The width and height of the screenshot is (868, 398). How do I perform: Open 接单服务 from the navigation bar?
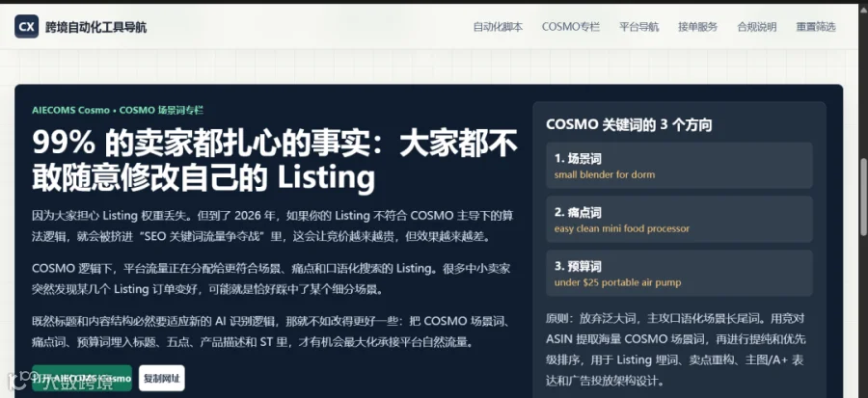(x=697, y=27)
